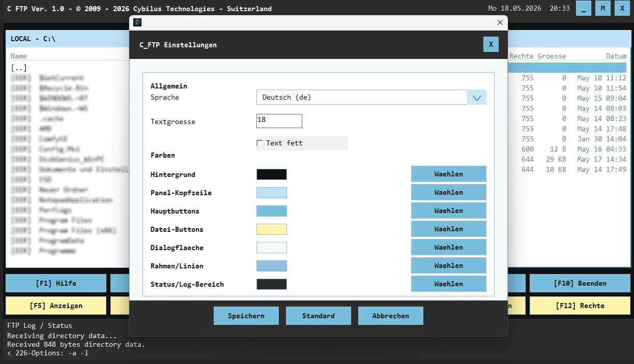Close Einstellungen with blue X button
634x364 pixels.
tap(491, 44)
